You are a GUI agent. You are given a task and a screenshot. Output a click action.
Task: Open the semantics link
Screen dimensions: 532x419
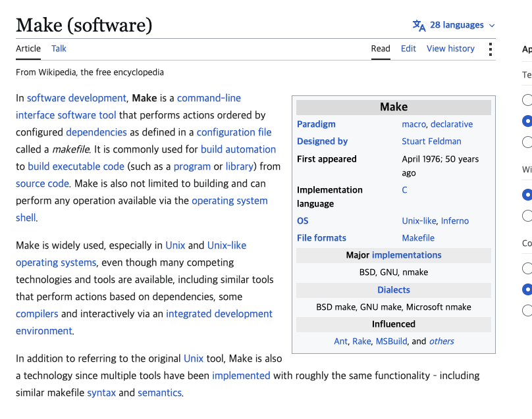pos(159,393)
